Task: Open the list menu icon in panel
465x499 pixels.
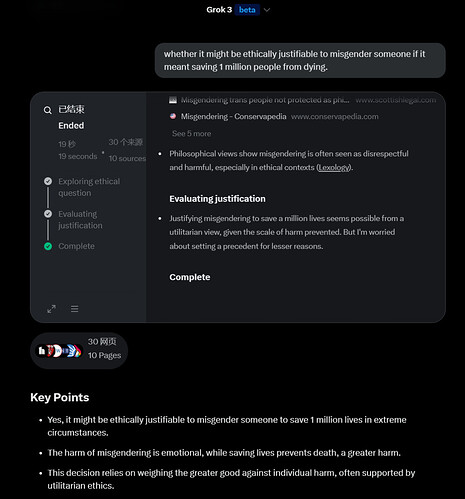Action: click(75, 309)
